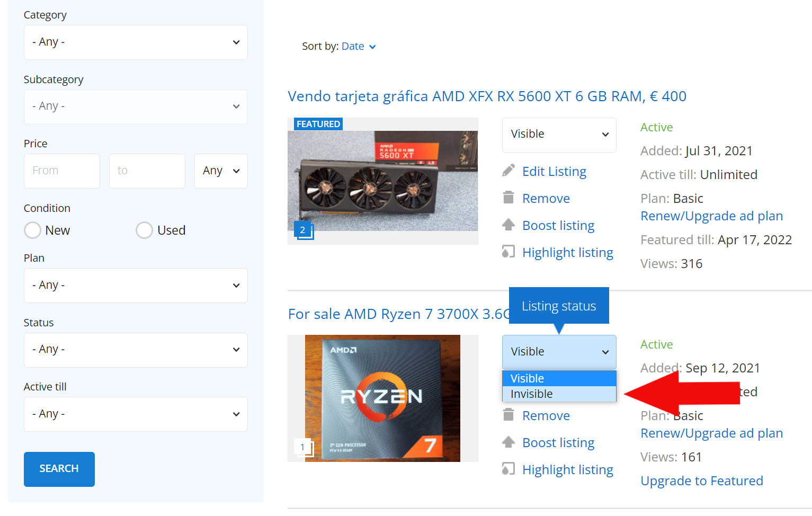Click the SEARCH button
The width and height of the screenshot is (812, 516).
pyautogui.click(x=59, y=469)
